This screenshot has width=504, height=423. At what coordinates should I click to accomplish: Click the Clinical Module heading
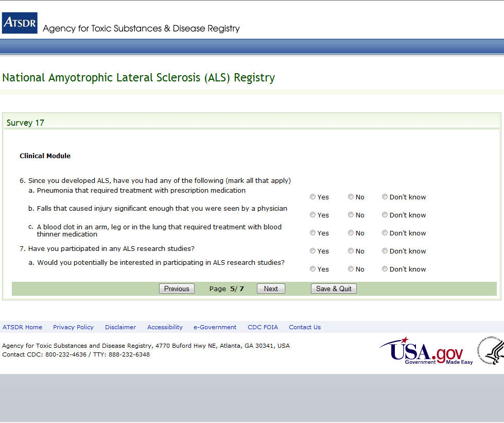click(45, 156)
